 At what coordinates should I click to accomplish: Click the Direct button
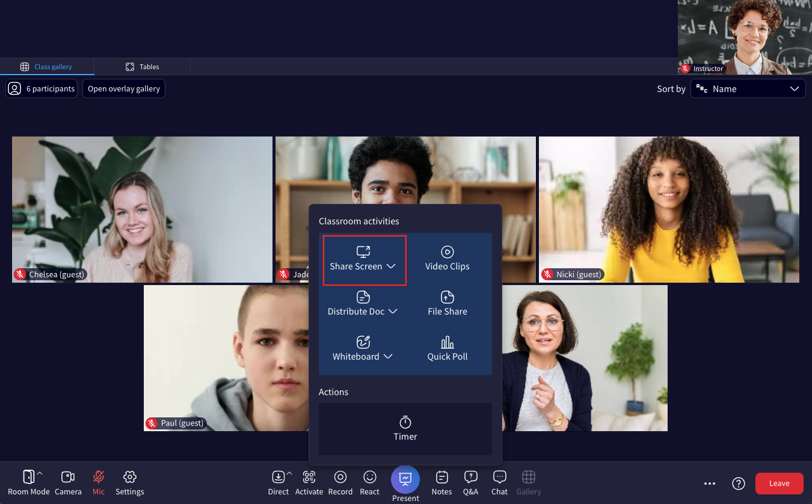pyautogui.click(x=278, y=483)
